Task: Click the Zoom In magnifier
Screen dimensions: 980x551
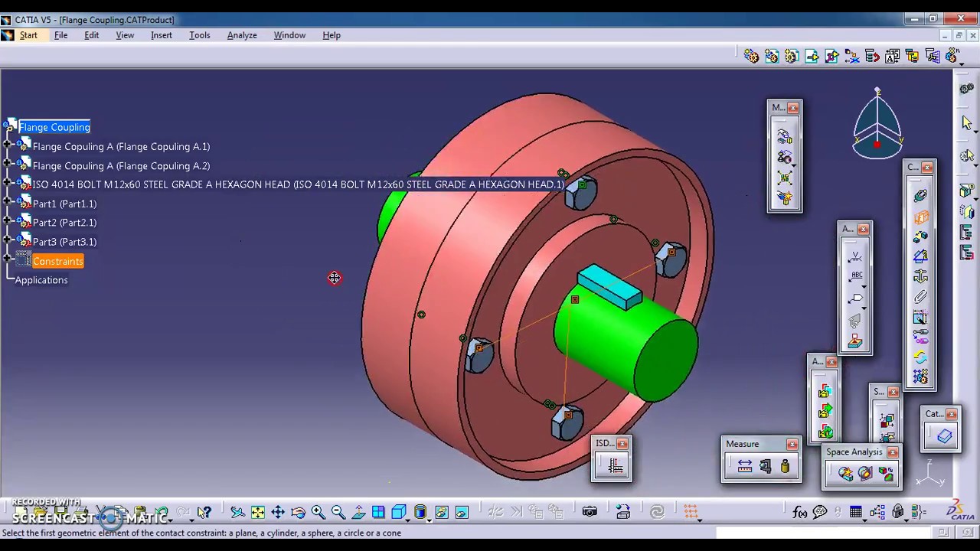Action: (318, 513)
